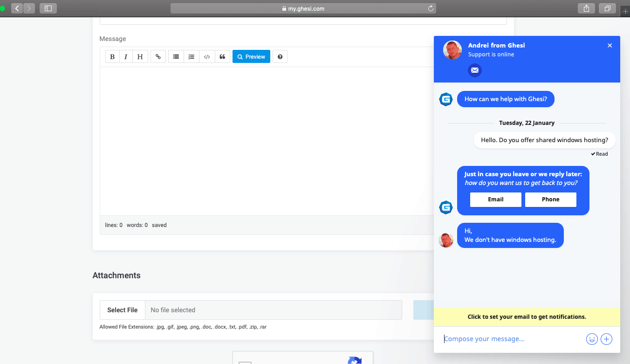The image size is (630, 364).
Task: Click the Compose your message field
Action: pyautogui.click(x=513, y=339)
